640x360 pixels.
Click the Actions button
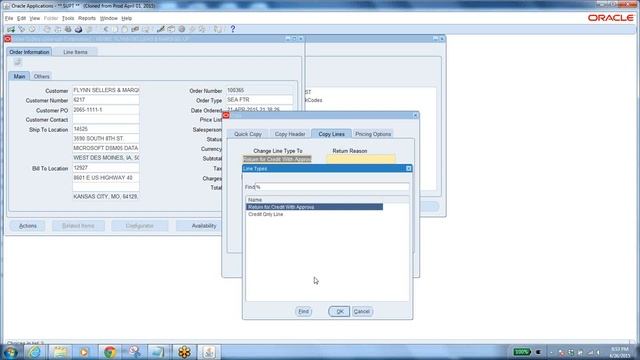pyautogui.click(x=28, y=226)
